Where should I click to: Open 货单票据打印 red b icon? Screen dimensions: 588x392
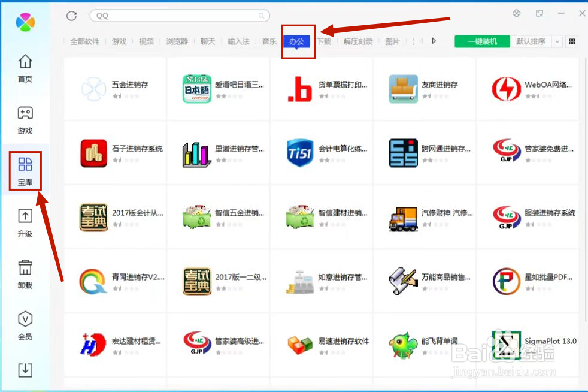299,89
